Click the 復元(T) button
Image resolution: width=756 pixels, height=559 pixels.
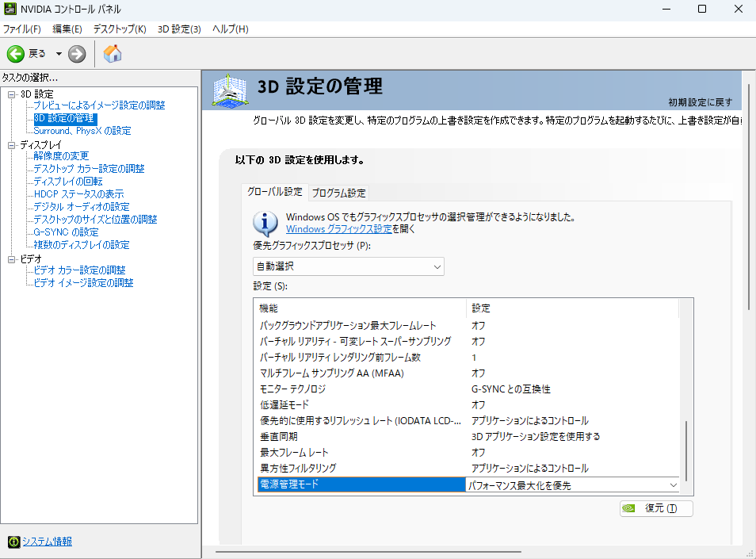656,508
